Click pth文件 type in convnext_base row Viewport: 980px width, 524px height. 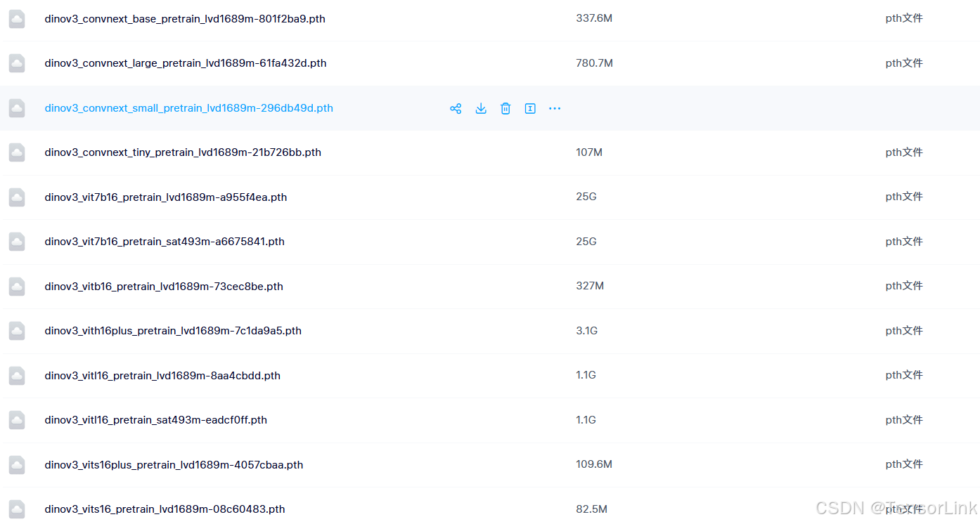pos(904,18)
